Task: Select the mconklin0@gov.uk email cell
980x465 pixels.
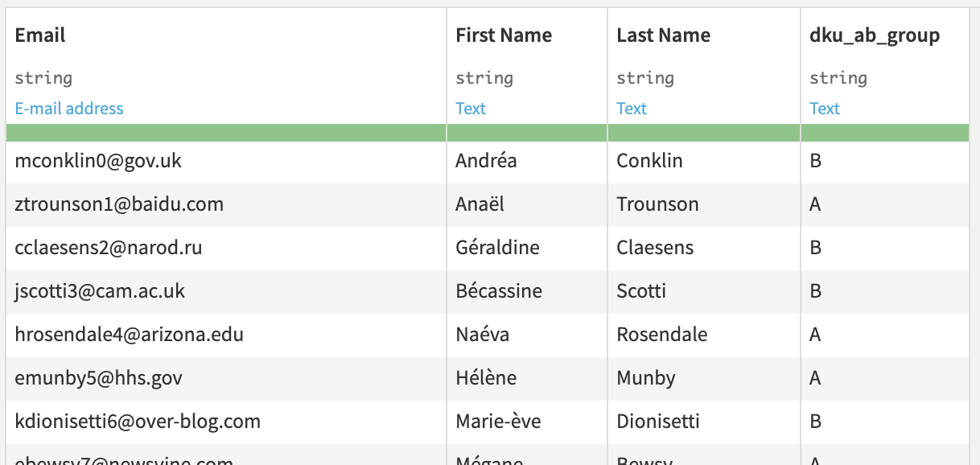Action: point(98,161)
